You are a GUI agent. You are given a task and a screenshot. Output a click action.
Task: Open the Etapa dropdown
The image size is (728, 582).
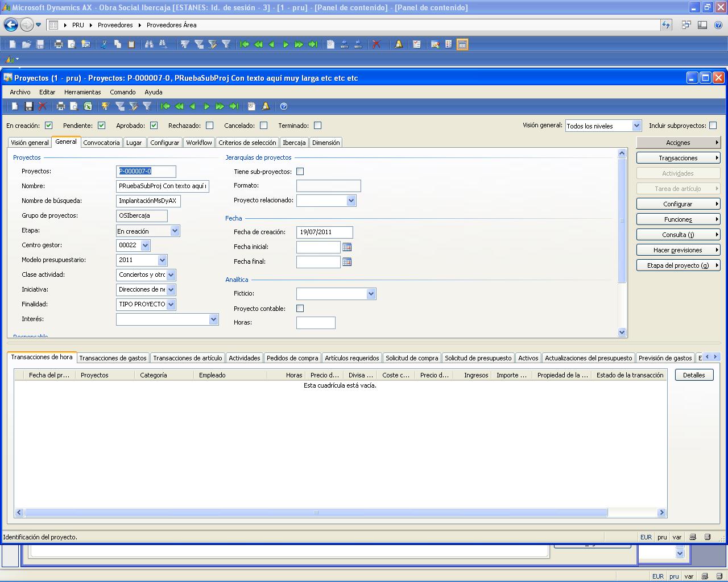(x=175, y=231)
